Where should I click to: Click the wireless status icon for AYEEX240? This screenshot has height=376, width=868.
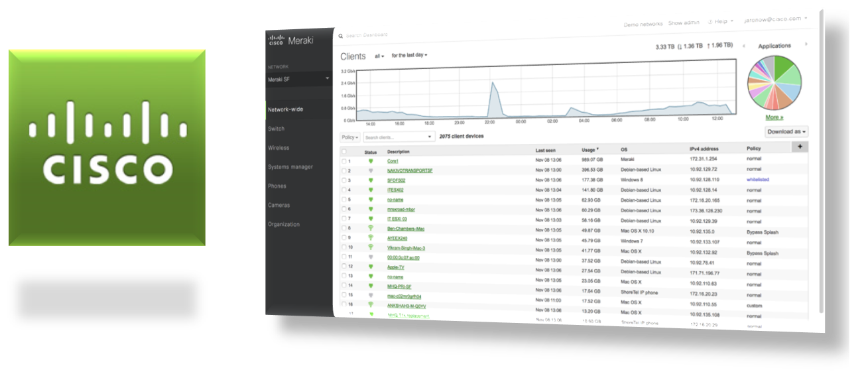tap(371, 237)
